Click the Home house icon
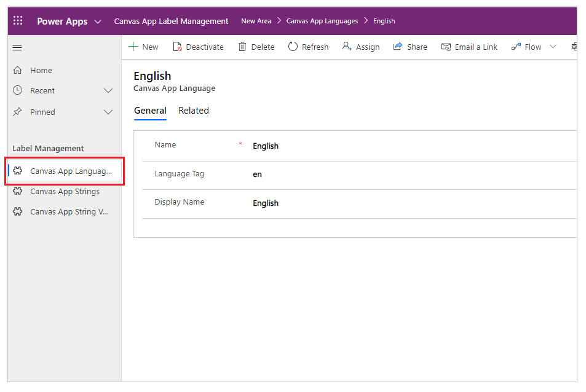Screen dimensions: 586x392 [x=18, y=70]
